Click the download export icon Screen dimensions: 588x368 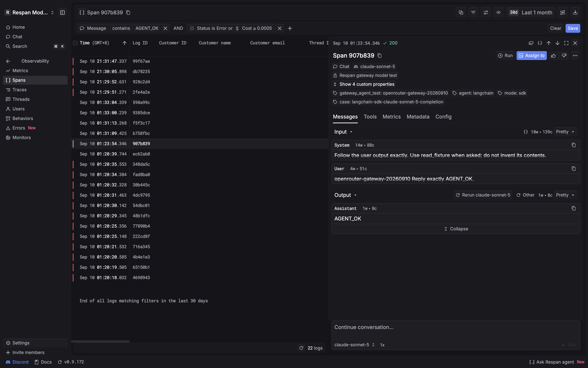575,12
